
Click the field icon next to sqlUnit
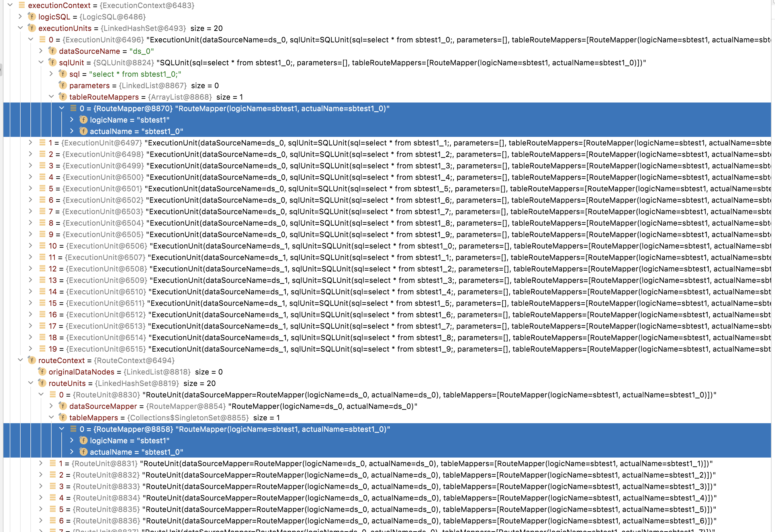click(52, 62)
